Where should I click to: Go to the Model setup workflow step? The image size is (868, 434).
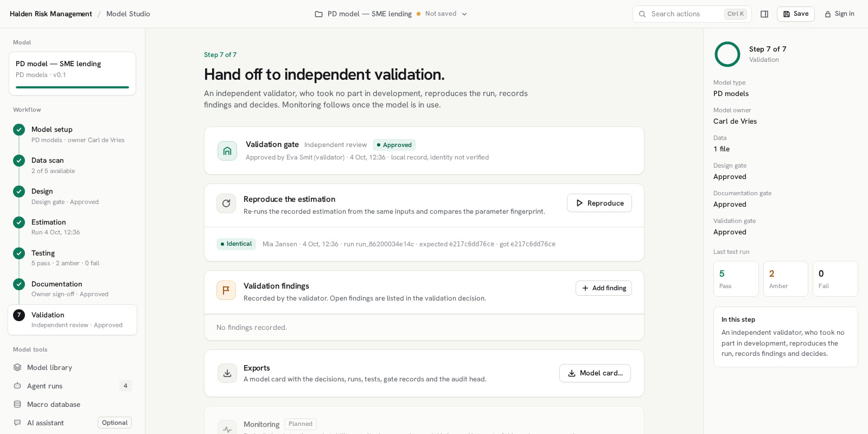pyautogui.click(x=72, y=134)
